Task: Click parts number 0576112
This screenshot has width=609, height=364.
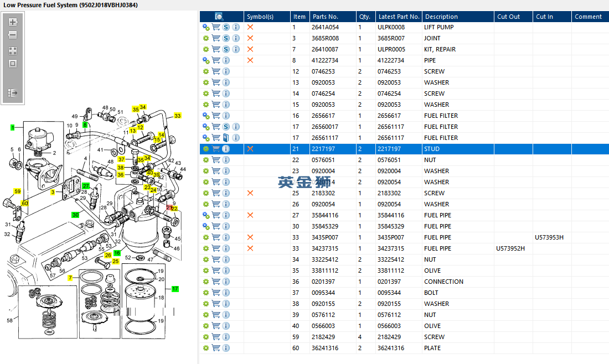Action: [323, 315]
